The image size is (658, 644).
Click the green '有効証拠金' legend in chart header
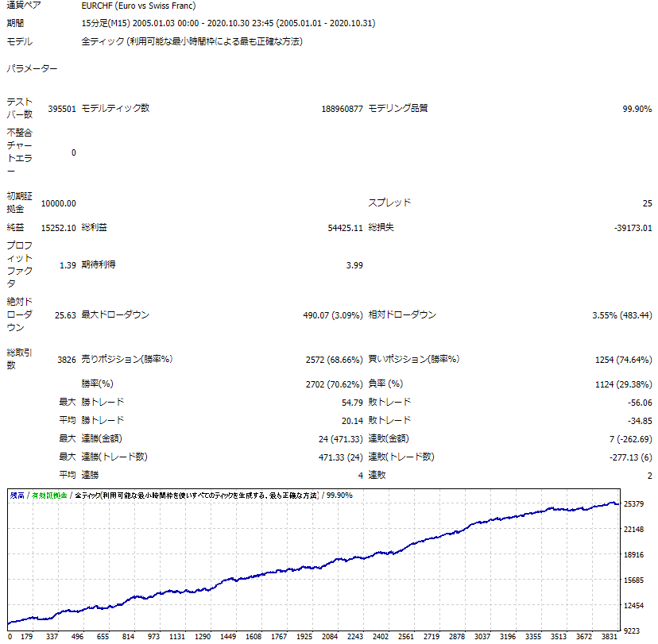(x=49, y=496)
